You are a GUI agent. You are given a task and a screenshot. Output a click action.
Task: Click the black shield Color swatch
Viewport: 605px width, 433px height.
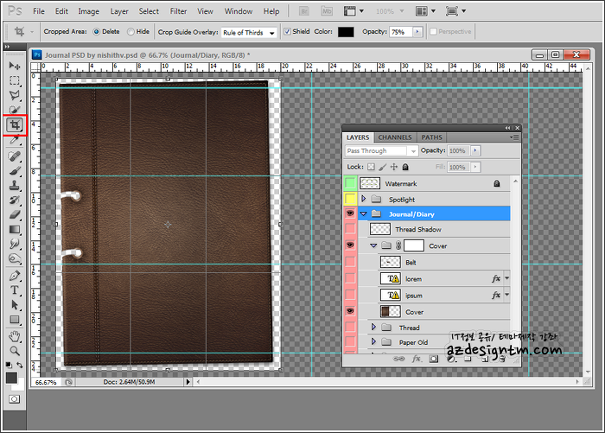coord(346,32)
